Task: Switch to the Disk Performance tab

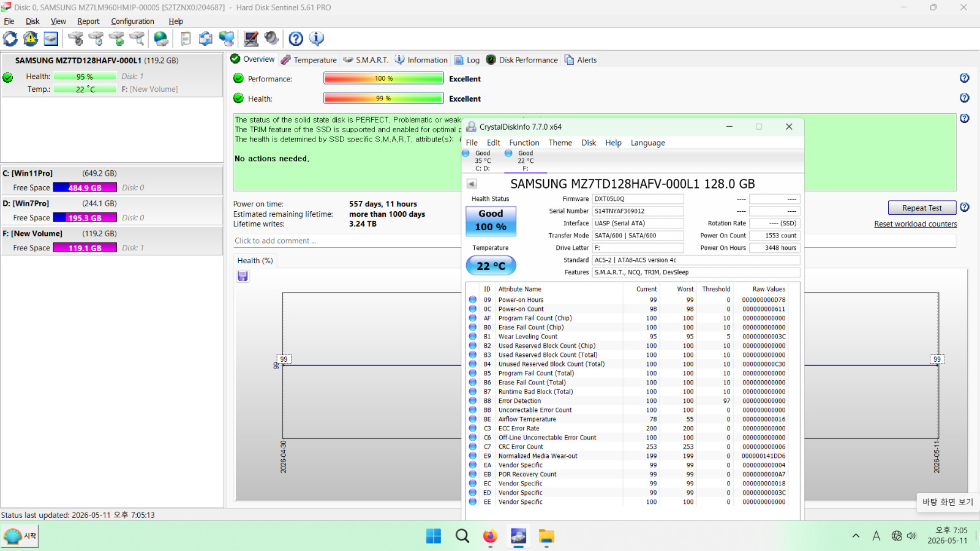Action: click(x=522, y=60)
